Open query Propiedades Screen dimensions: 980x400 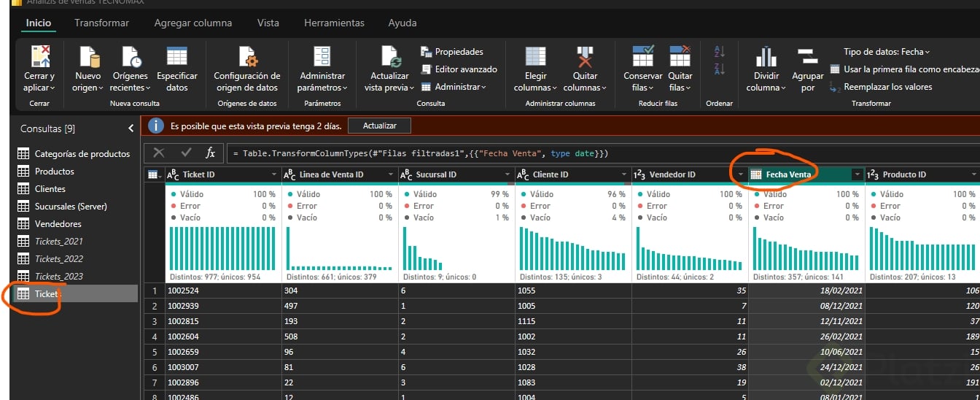coord(452,52)
